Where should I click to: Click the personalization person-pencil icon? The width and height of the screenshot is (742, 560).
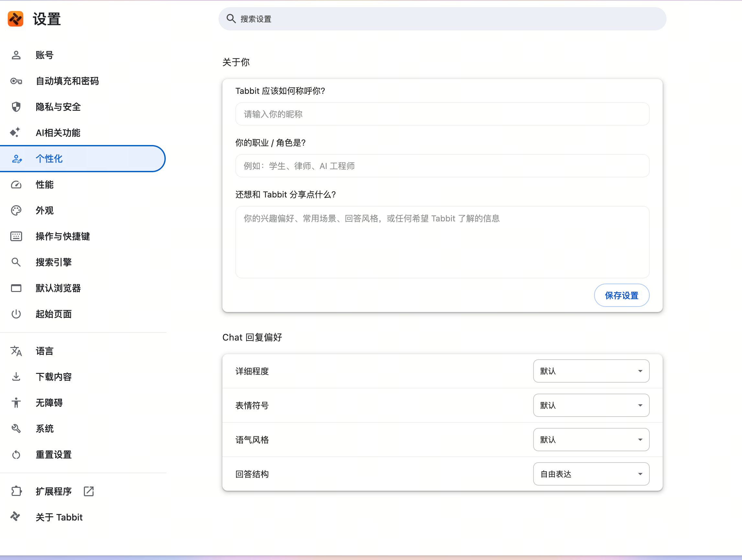[x=17, y=159]
